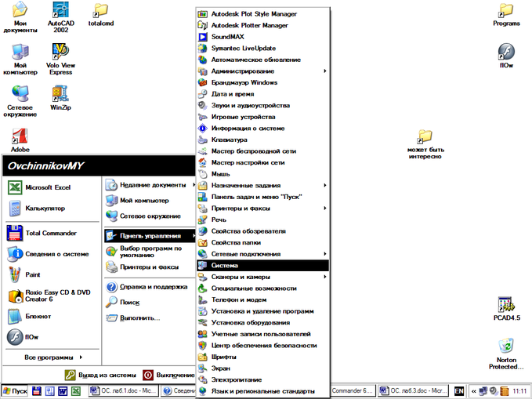This screenshot has height=399, width=532.
Task: Expand Сканеры и камеры submenu
Action: (263, 277)
